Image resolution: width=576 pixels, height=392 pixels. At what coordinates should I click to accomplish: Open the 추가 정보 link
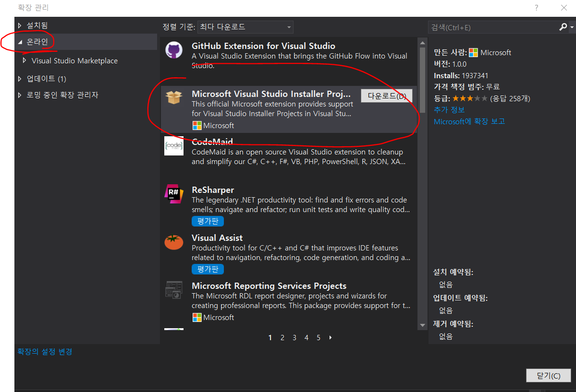click(449, 110)
